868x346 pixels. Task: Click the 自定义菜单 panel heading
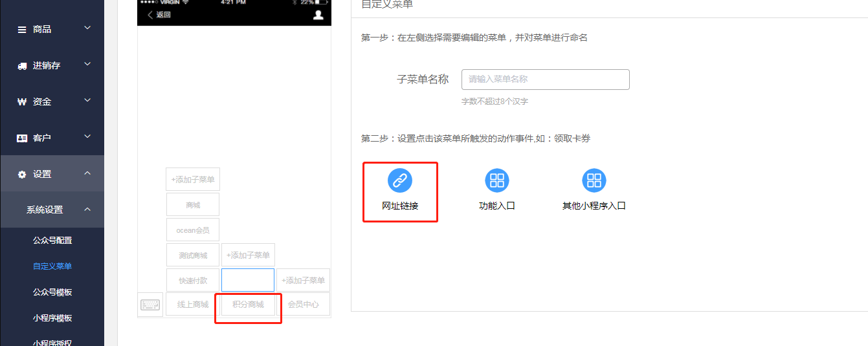pos(387,5)
